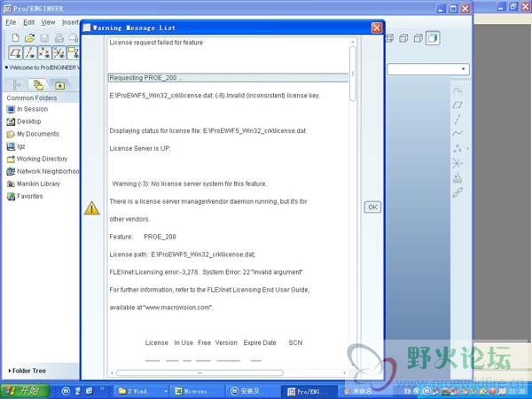The height and width of the screenshot is (399, 532).
Task: Select the 'Feature: PROE_200' line
Action: point(143,237)
